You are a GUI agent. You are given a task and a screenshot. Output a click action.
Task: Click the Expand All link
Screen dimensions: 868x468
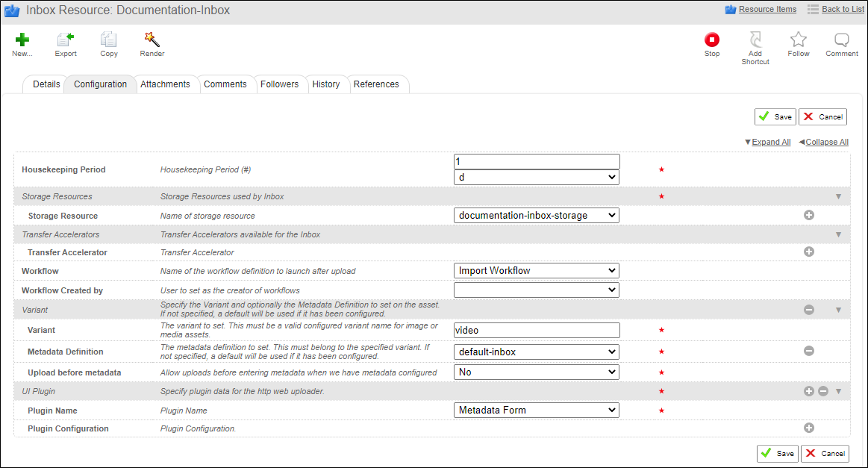click(x=771, y=142)
